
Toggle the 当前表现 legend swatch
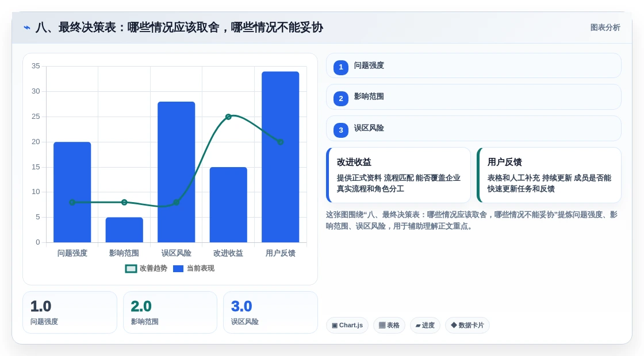[178, 269]
